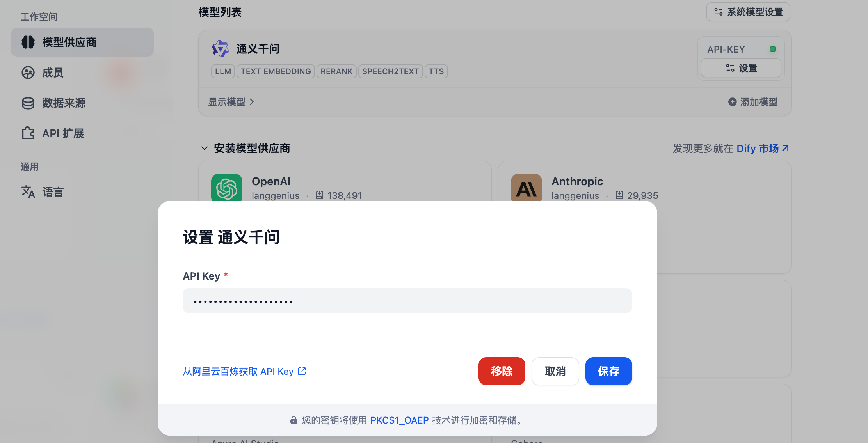Image resolution: width=868 pixels, height=443 pixels.
Task: Collapse the 安装模型供应商 section
Action: pos(205,148)
